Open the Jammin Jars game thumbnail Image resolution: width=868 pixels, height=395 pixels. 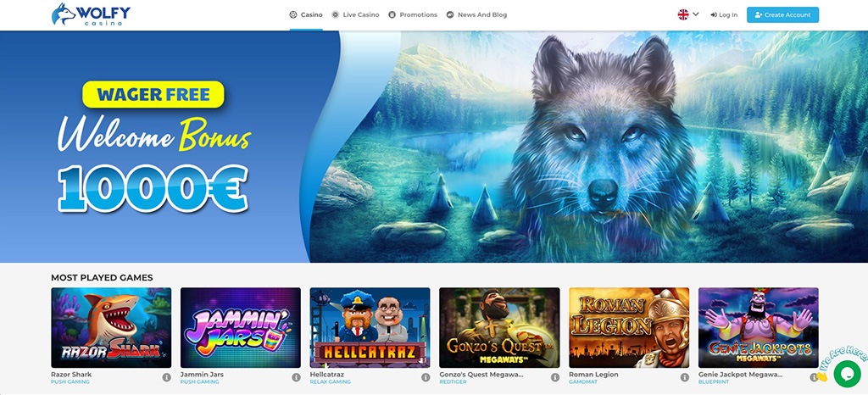[x=241, y=327]
